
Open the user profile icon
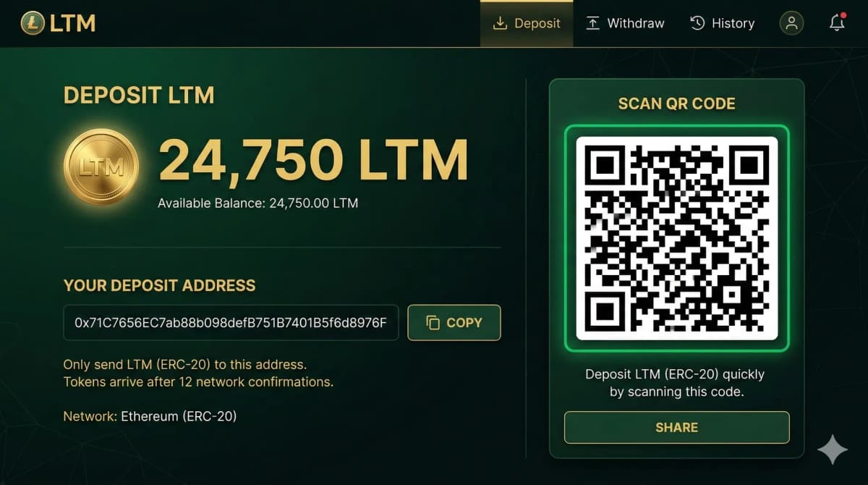point(791,23)
